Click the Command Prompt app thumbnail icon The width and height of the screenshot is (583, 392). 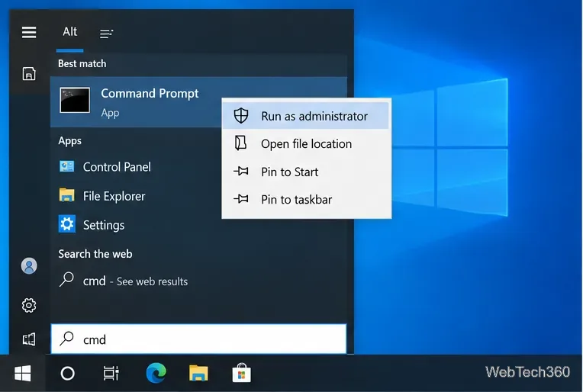pos(75,100)
